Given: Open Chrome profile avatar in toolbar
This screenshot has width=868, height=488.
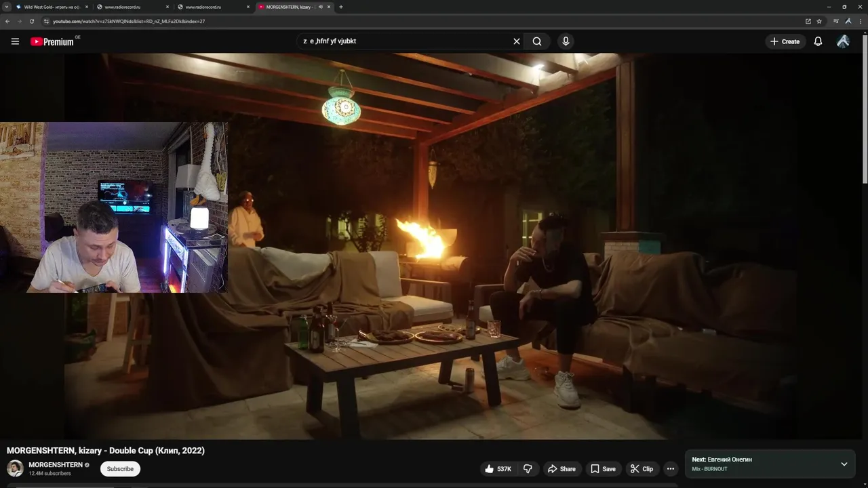Looking at the screenshot, I should [848, 21].
